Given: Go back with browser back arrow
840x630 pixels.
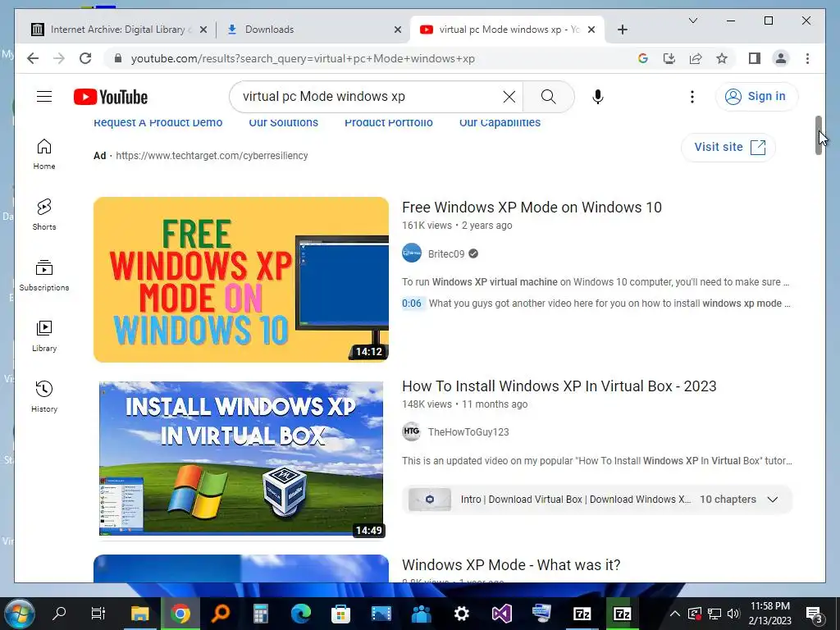Looking at the screenshot, I should point(33,58).
